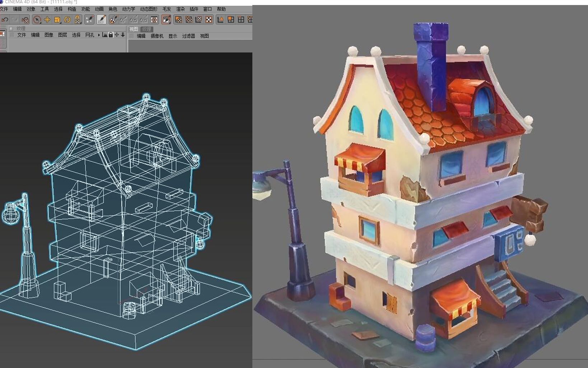
Task: Open the 窗口 menu
Action: point(207,9)
